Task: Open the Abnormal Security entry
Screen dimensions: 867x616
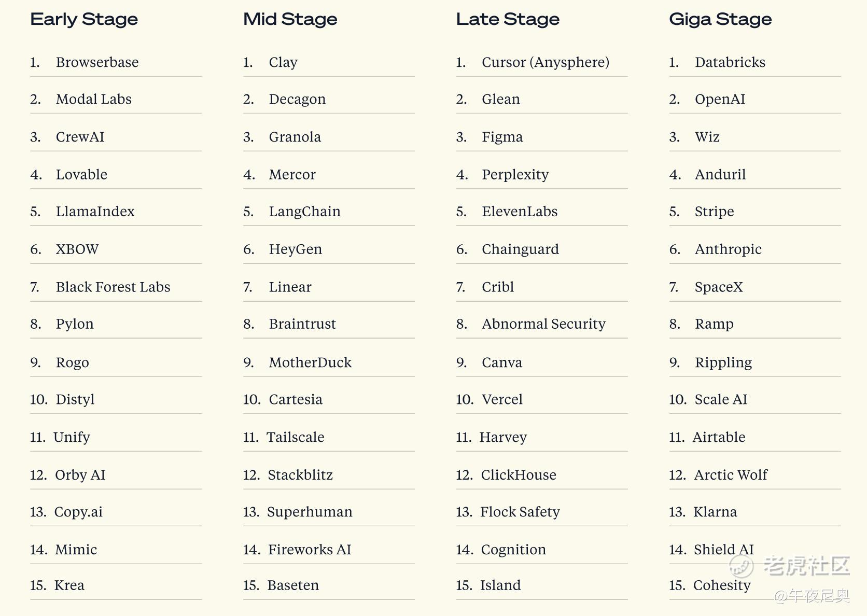Action: 543,324
